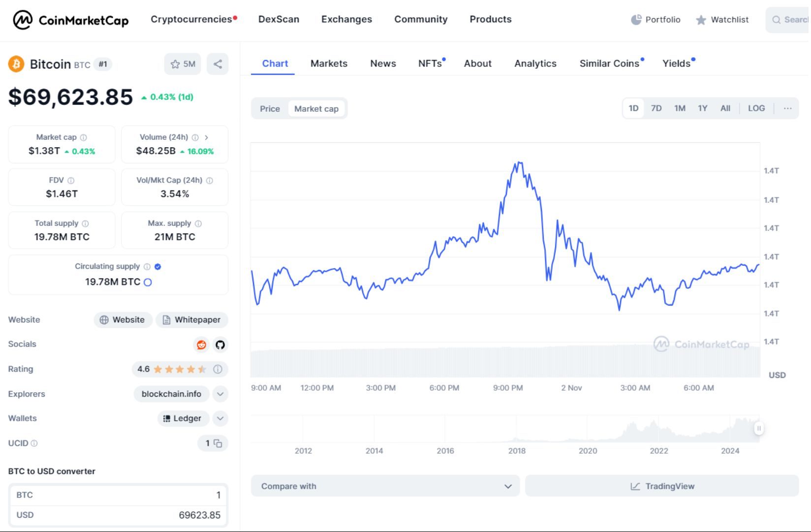Open Bitcoin's Reddit community
The height and width of the screenshot is (532, 811).
tap(201, 344)
